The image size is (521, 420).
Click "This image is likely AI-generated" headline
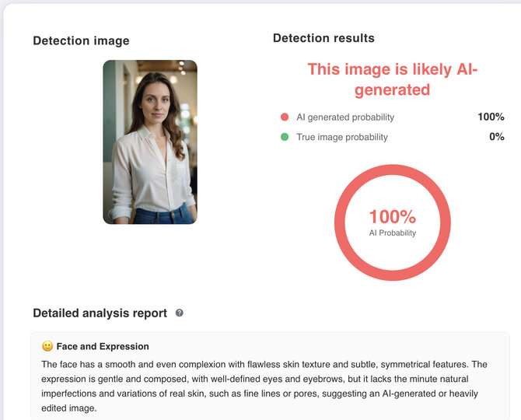click(x=391, y=79)
